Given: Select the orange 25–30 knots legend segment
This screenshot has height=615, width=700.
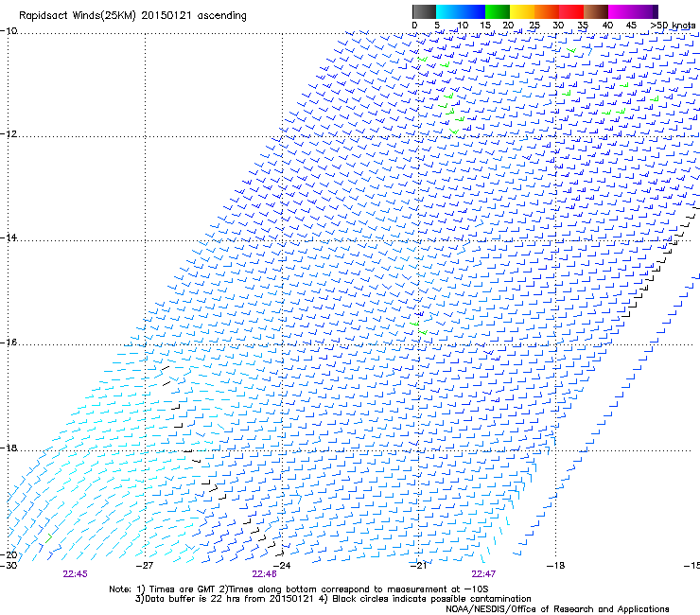Looking at the screenshot, I should point(547,11).
